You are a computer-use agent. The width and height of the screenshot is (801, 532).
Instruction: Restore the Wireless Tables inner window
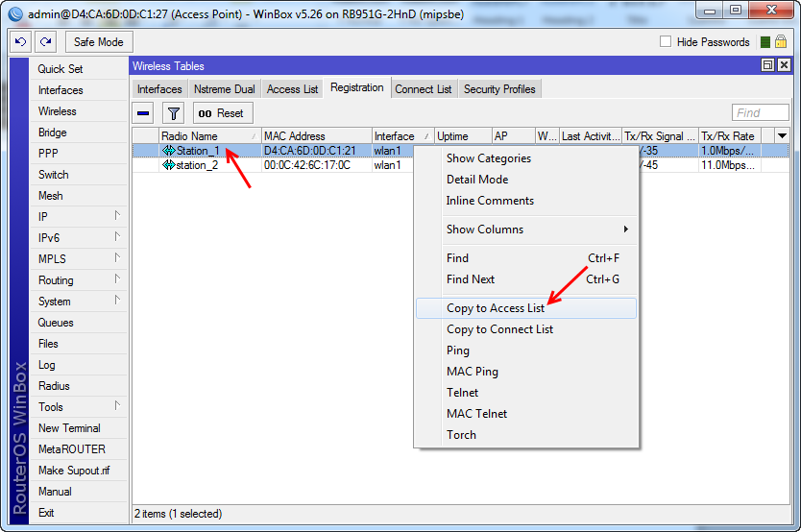click(x=767, y=65)
